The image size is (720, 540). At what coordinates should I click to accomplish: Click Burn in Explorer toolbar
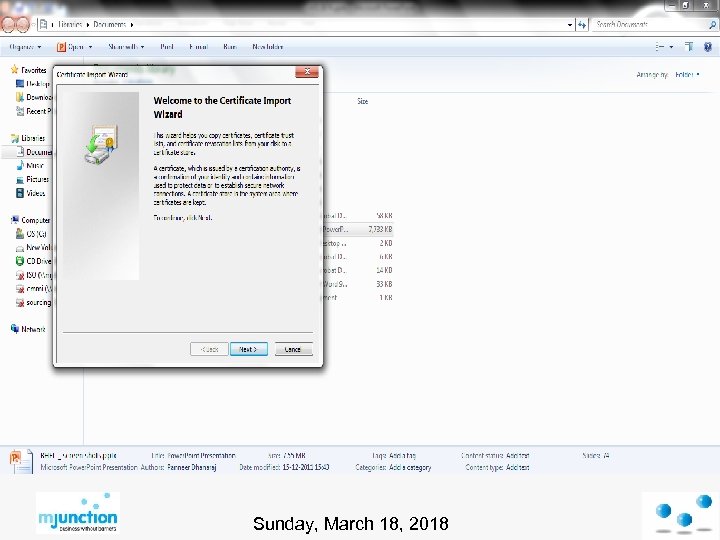[230, 47]
